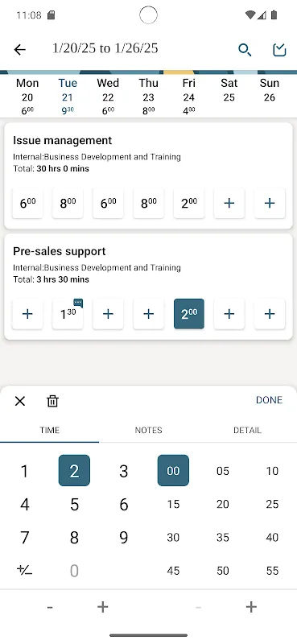Viewport: 297px width, 644px height.
Task: Click the trash delete icon
Action: pos(52,401)
